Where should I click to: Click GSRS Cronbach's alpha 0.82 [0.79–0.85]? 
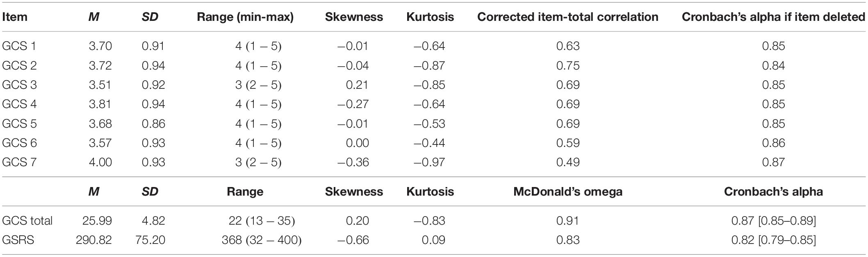click(773, 240)
